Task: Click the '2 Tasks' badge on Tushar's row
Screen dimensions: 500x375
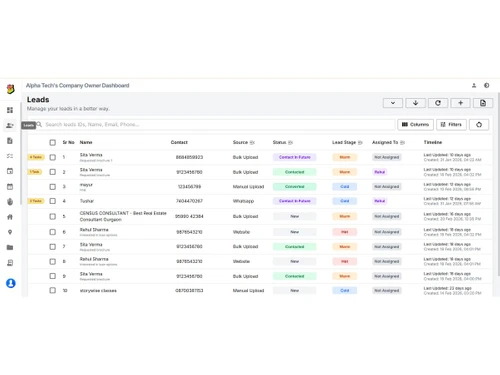Action: (x=36, y=201)
